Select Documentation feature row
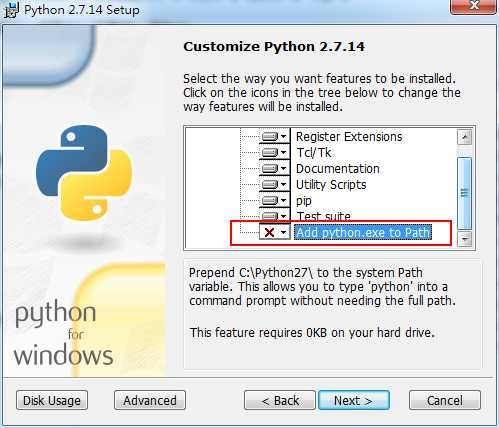 (338, 169)
